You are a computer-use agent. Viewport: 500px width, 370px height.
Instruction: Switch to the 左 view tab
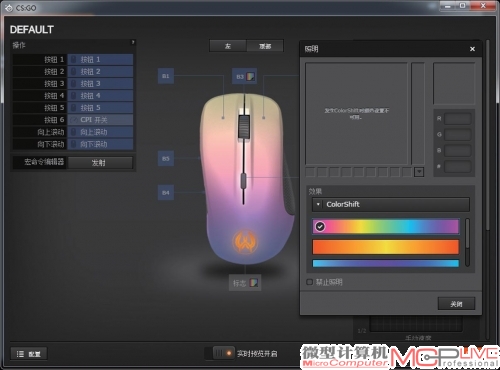tap(228, 46)
